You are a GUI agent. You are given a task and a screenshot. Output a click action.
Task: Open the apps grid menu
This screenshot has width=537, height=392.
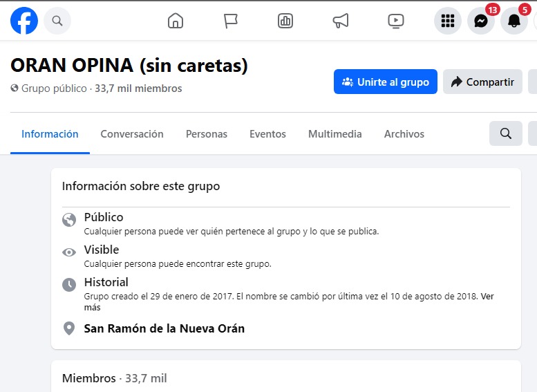tap(448, 21)
